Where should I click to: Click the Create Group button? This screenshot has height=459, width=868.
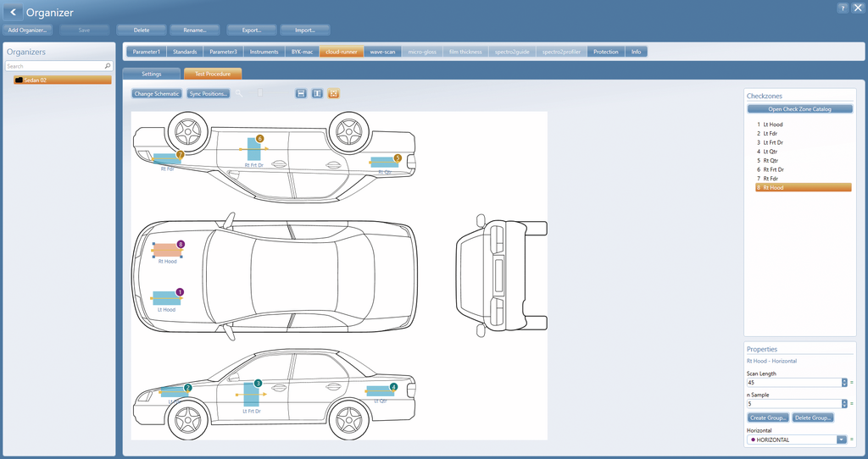click(x=768, y=418)
